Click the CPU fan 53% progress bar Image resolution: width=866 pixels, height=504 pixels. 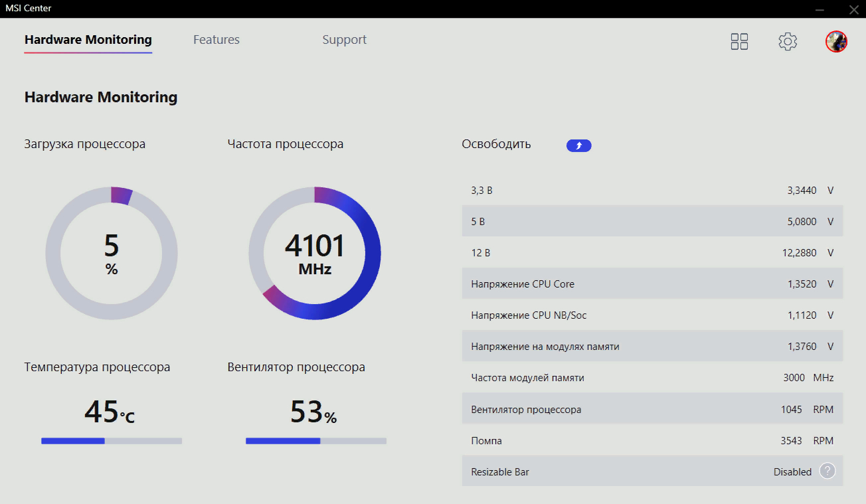pyautogui.click(x=315, y=441)
